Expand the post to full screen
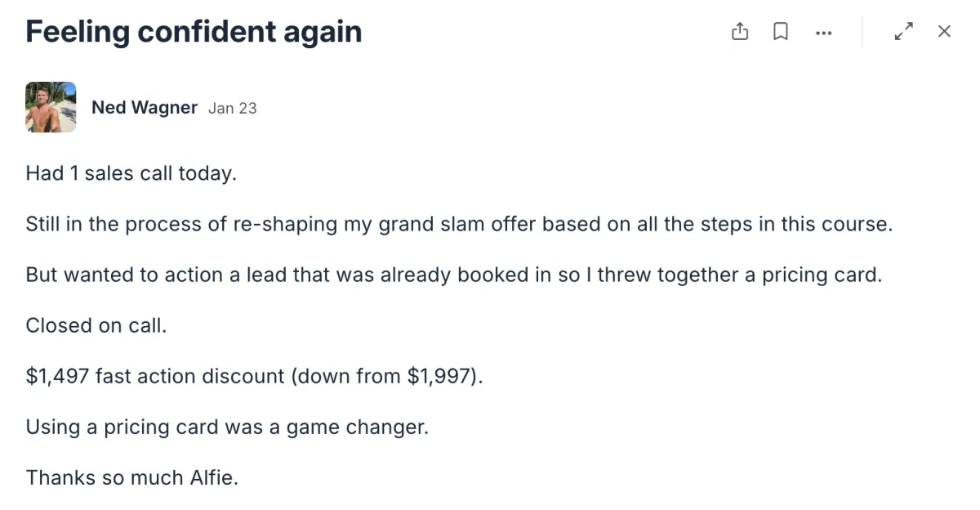The height and width of the screenshot is (510, 980). click(903, 32)
